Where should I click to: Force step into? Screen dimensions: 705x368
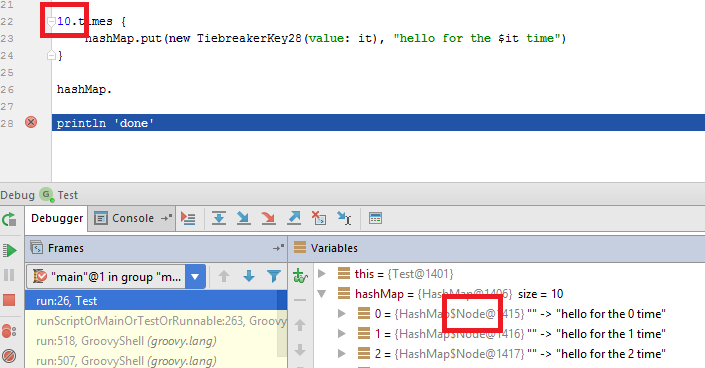(x=268, y=219)
